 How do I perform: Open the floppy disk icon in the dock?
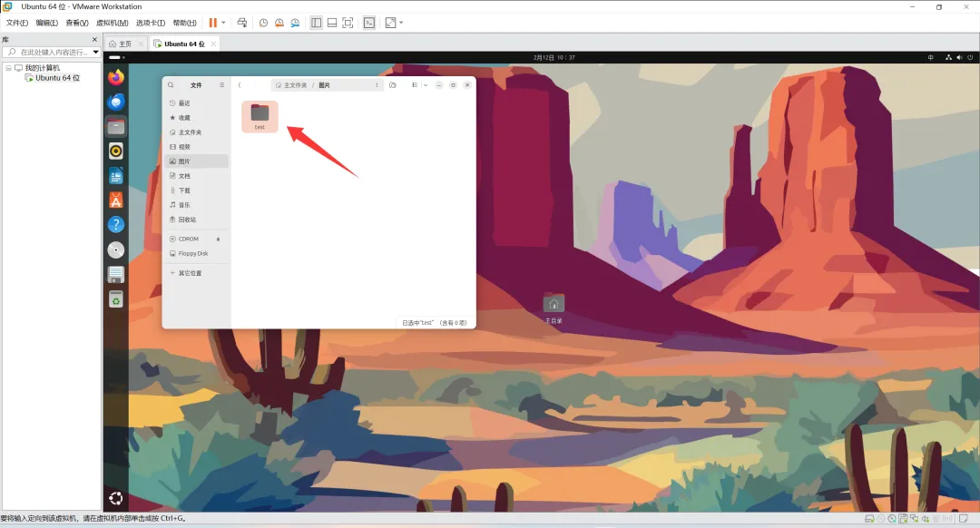(x=115, y=274)
